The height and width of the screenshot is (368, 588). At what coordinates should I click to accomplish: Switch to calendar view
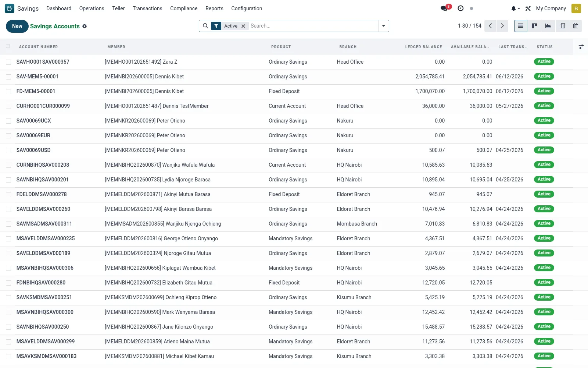[x=576, y=26]
